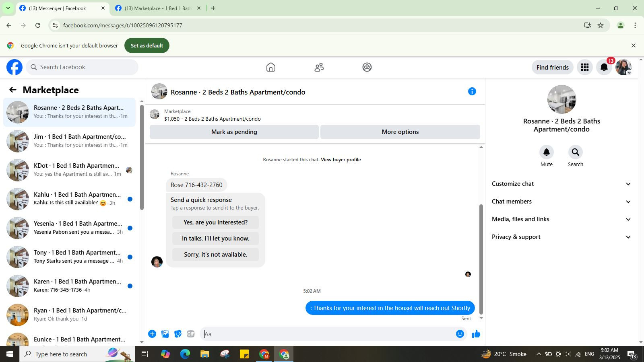The height and width of the screenshot is (362, 644).
Task: Focus the Search Facebook field
Action: pyautogui.click(x=83, y=67)
